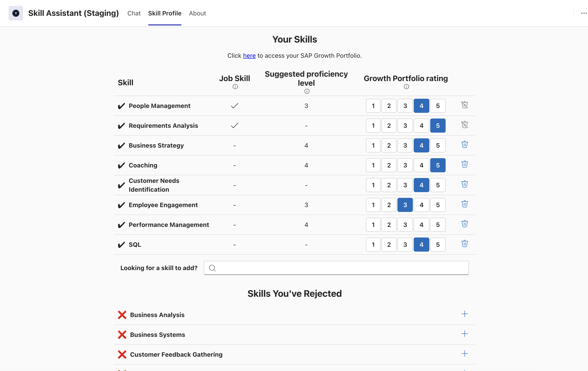Screen dimensions: 588x371
Task: Set People Management rating to 5
Action: [x=437, y=106]
